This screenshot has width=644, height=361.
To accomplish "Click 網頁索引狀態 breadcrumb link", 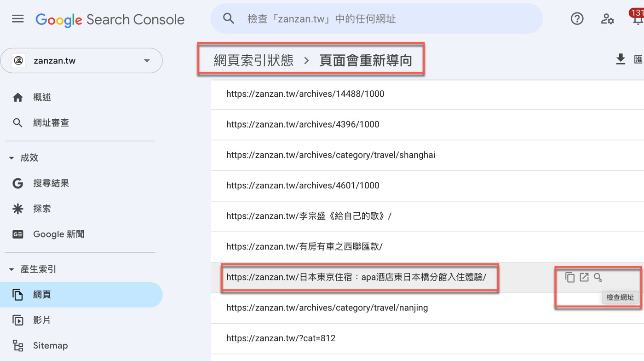I will [253, 60].
